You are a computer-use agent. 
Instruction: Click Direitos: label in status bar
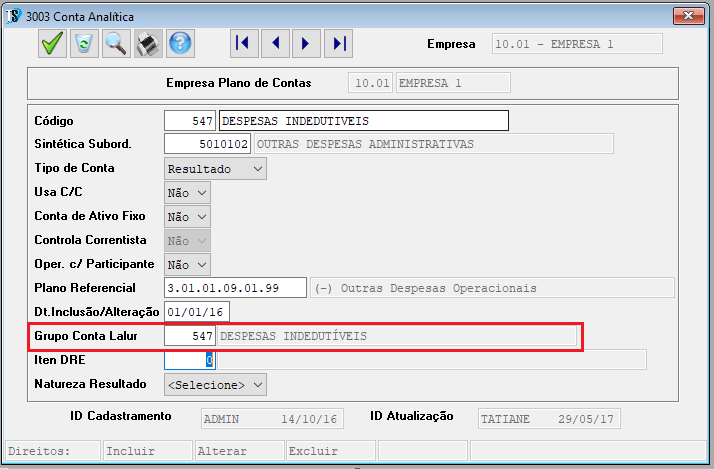pyautogui.click(x=53, y=451)
